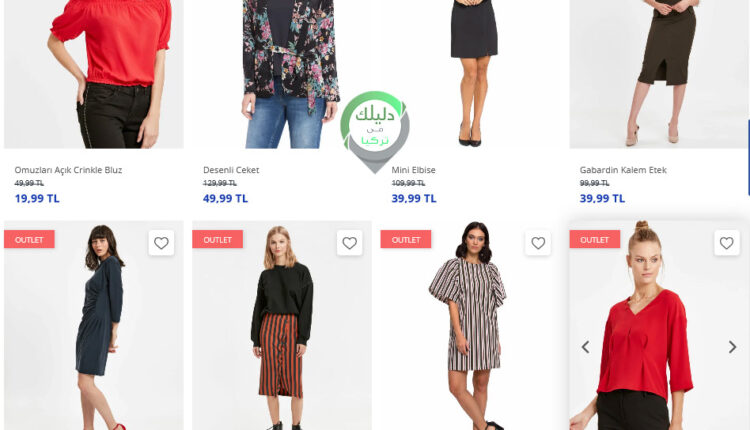Image resolution: width=750 pixels, height=430 pixels.
Task: Show next photo of red blouse
Action: pyautogui.click(x=732, y=347)
